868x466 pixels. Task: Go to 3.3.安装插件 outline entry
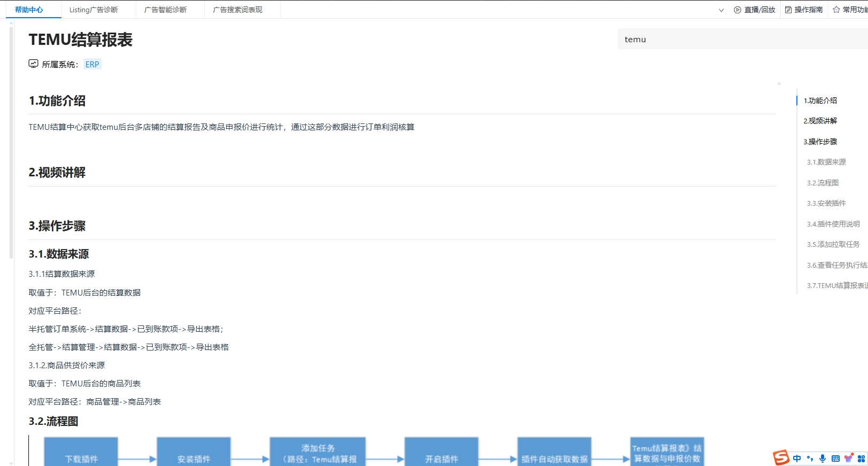(826, 203)
